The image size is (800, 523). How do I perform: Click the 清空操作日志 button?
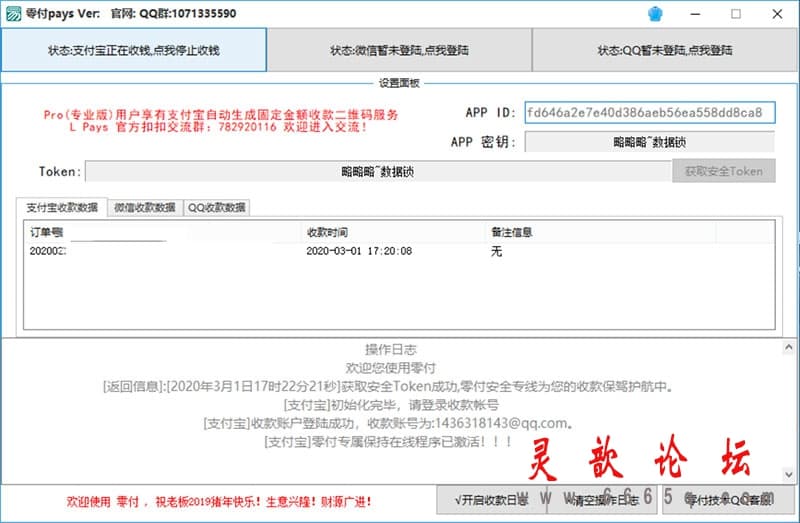pos(605,500)
